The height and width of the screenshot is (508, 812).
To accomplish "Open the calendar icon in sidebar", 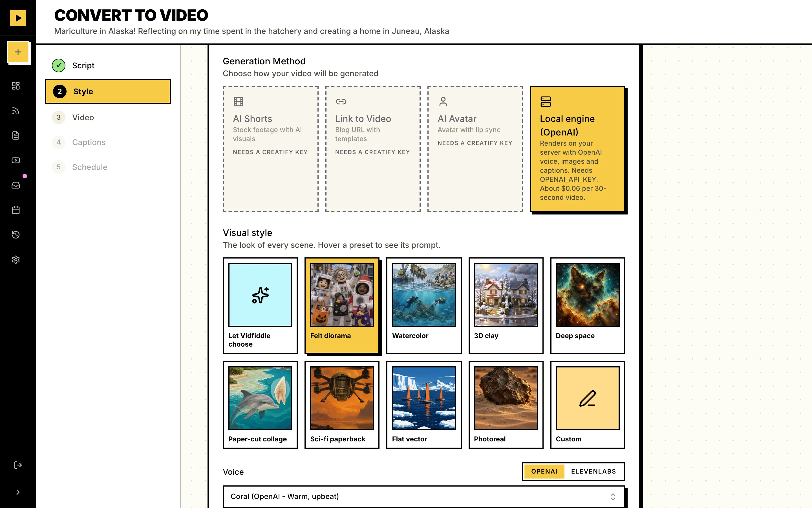I will [x=16, y=210].
